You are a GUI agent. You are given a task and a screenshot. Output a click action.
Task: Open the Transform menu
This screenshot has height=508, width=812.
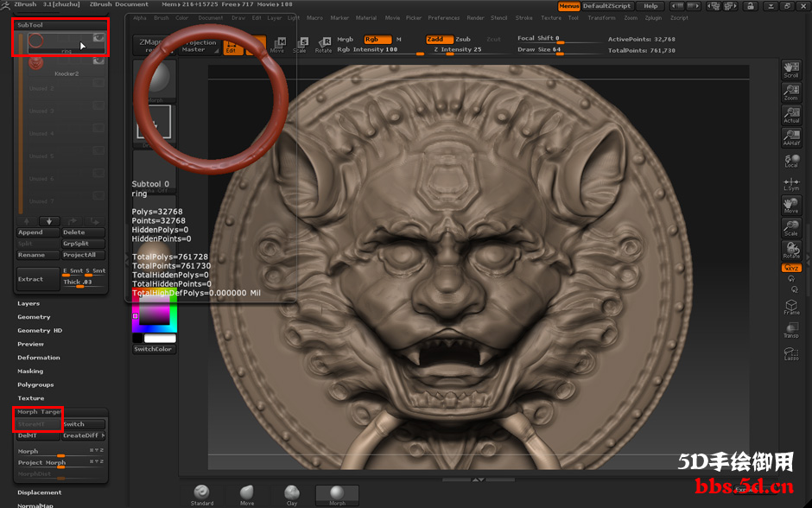602,17
